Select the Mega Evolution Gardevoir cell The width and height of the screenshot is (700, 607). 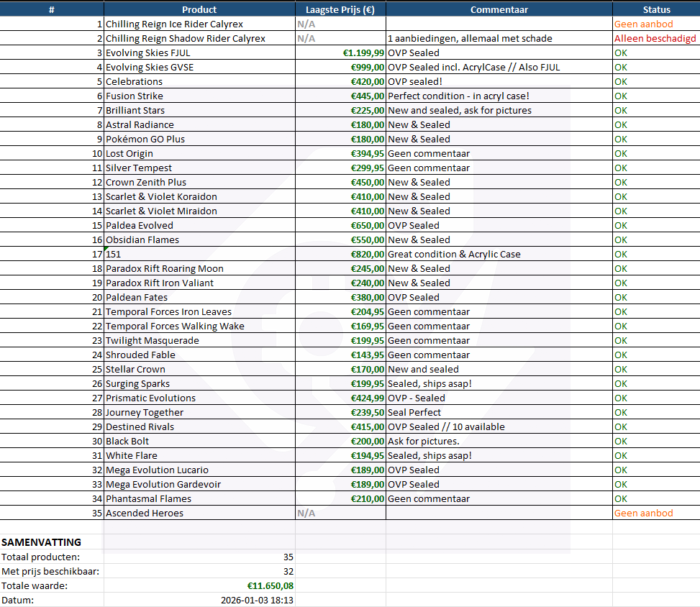point(199,484)
